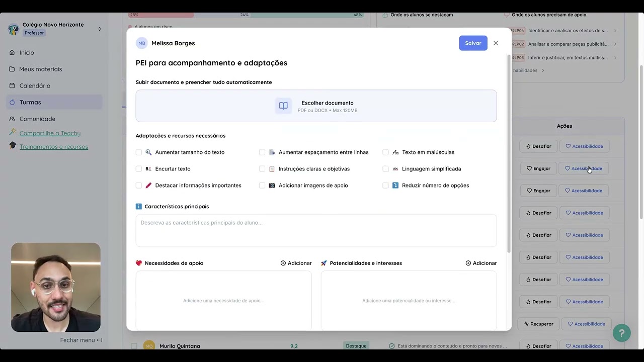Open the help question mark bubble
Viewport: 644px width, 362px height.
tap(622, 333)
